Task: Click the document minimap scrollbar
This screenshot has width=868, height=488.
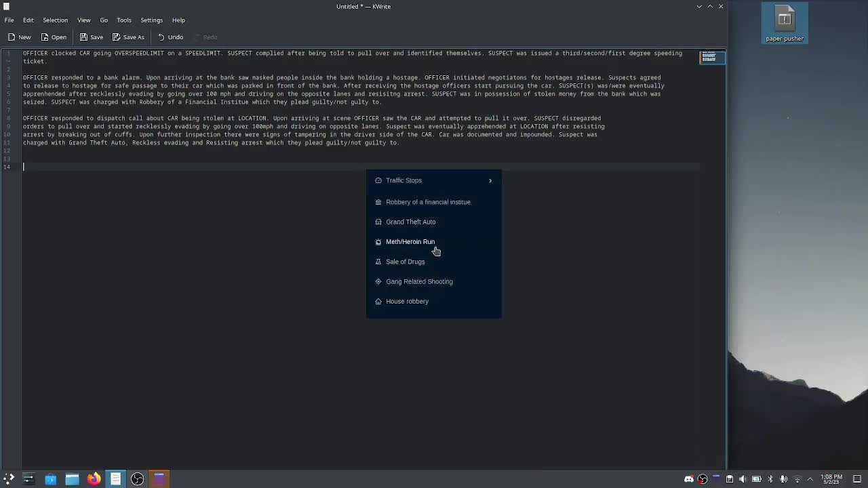Action: click(x=709, y=58)
